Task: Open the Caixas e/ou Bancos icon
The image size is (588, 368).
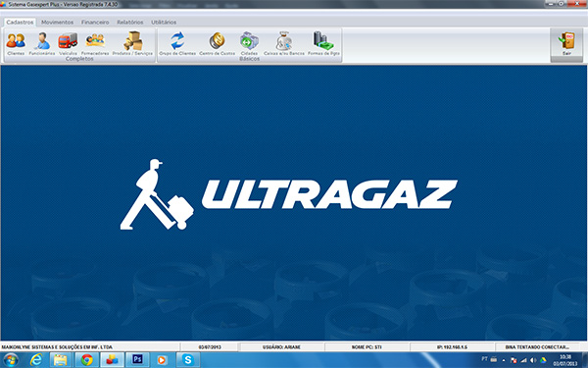Action: (x=284, y=43)
